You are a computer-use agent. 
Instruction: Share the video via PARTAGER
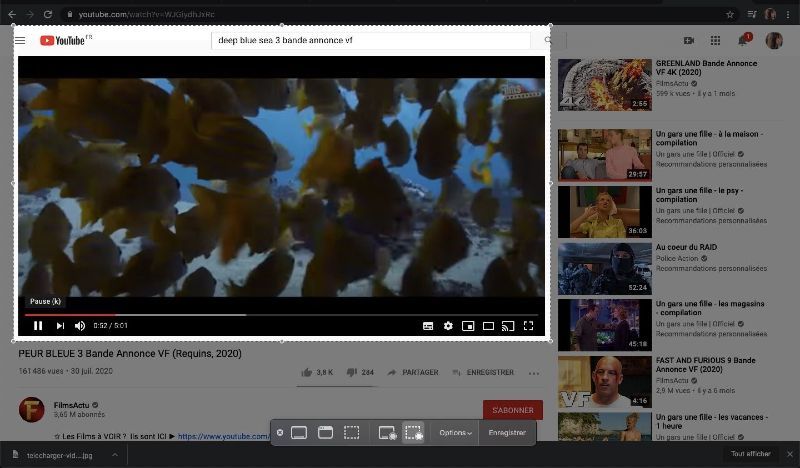point(413,372)
